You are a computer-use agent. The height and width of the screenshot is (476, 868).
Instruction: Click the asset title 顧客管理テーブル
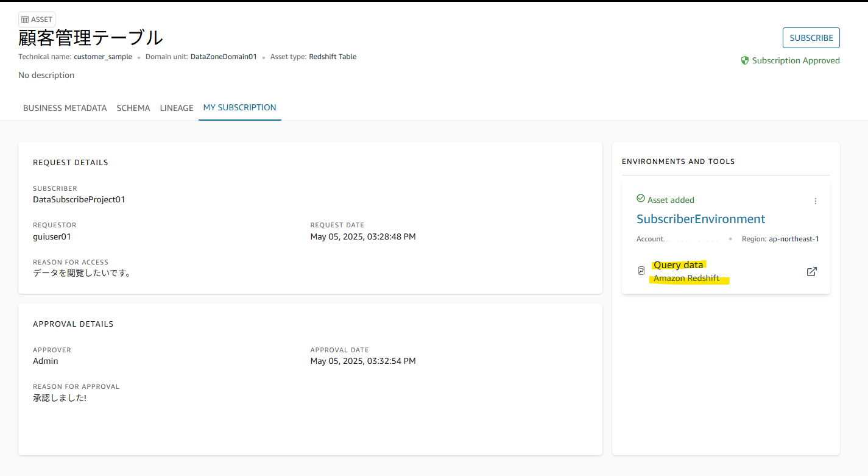tap(91, 38)
